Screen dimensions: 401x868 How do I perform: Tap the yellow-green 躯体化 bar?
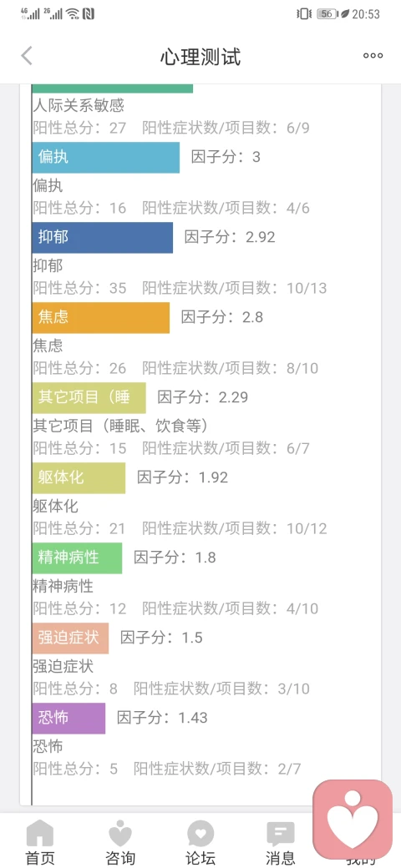coord(79,477)
